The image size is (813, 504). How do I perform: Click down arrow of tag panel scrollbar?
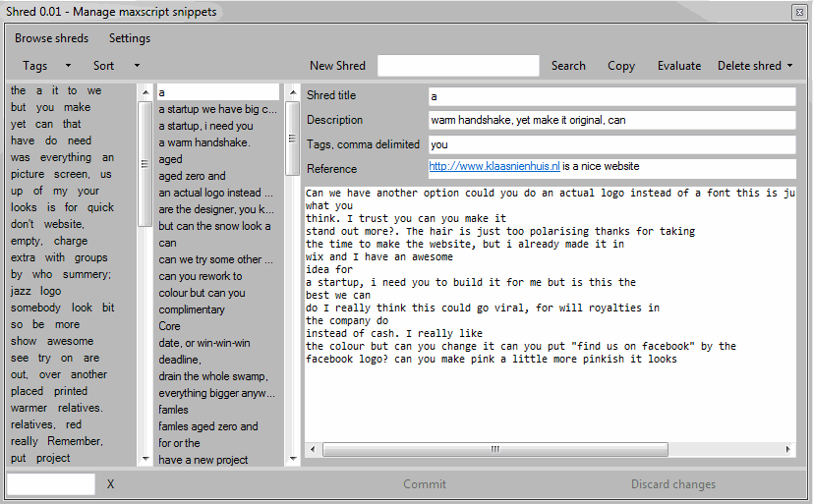point(145,459)
